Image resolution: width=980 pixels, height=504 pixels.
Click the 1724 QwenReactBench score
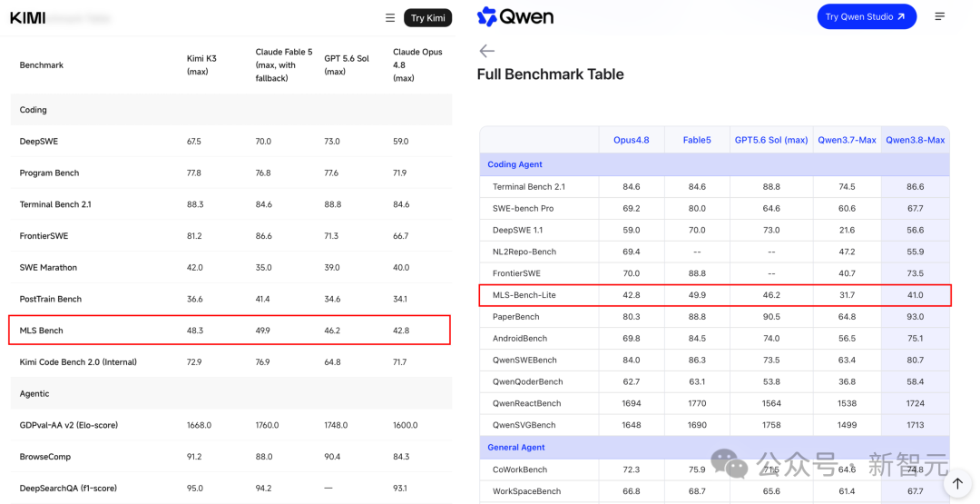[915, 403]
